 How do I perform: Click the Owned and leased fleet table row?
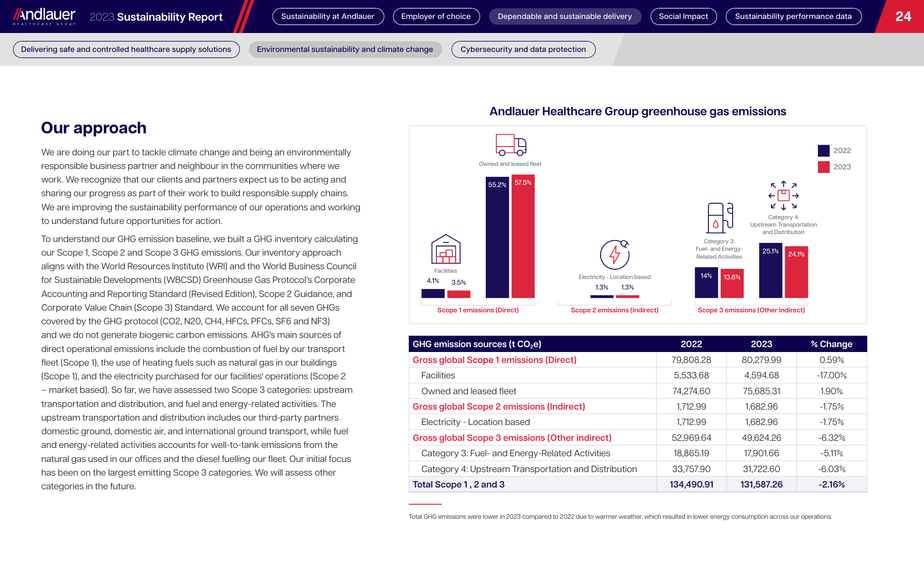tap(638, 391)
